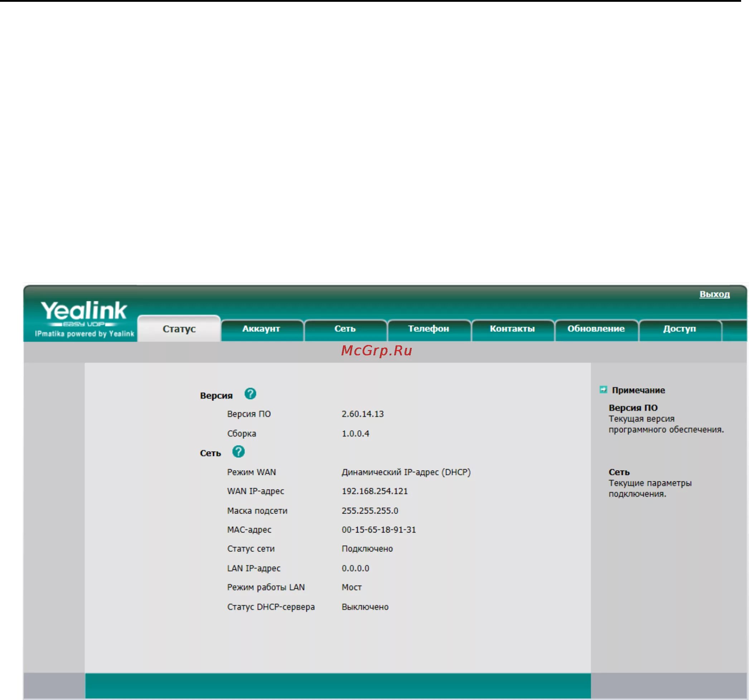Open the Статус tab
The width and height of the screenshot is (749, 700).
(179, 329)
